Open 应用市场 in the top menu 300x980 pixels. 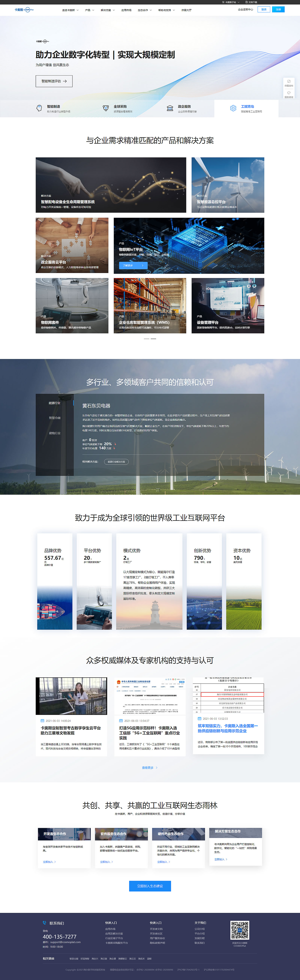point(126,10)
